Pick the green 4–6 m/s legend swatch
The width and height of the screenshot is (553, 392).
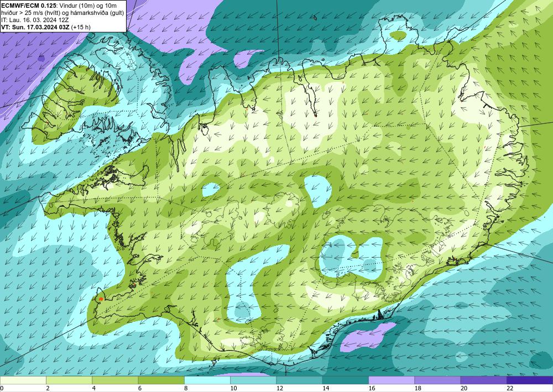pos(115,380)
